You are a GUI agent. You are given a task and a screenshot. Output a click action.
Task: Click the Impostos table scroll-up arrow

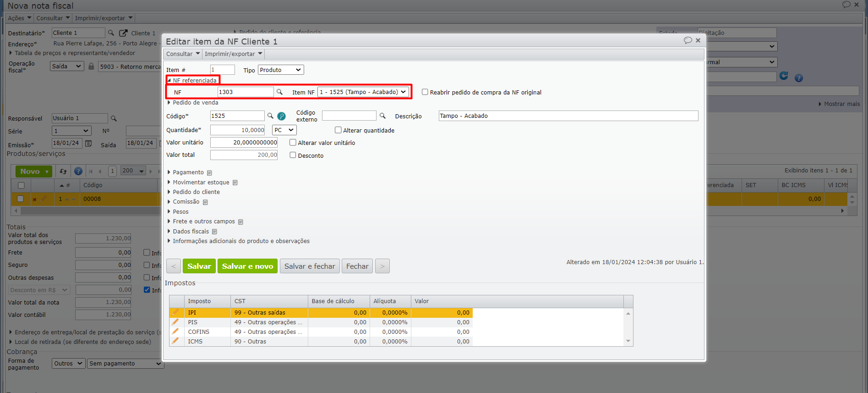click(x=628, y=314)
